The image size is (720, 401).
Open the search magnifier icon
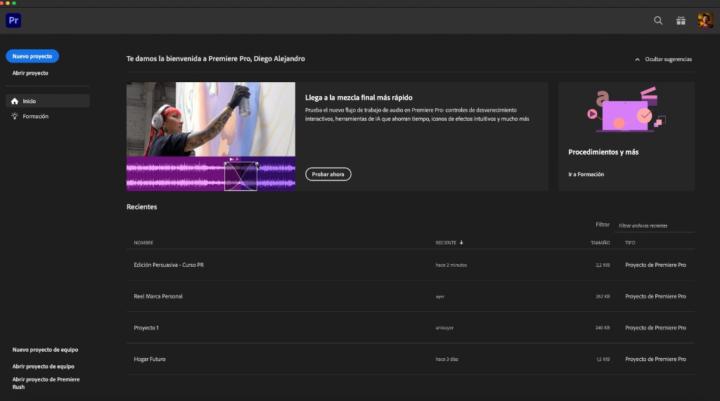pos(658,20)
